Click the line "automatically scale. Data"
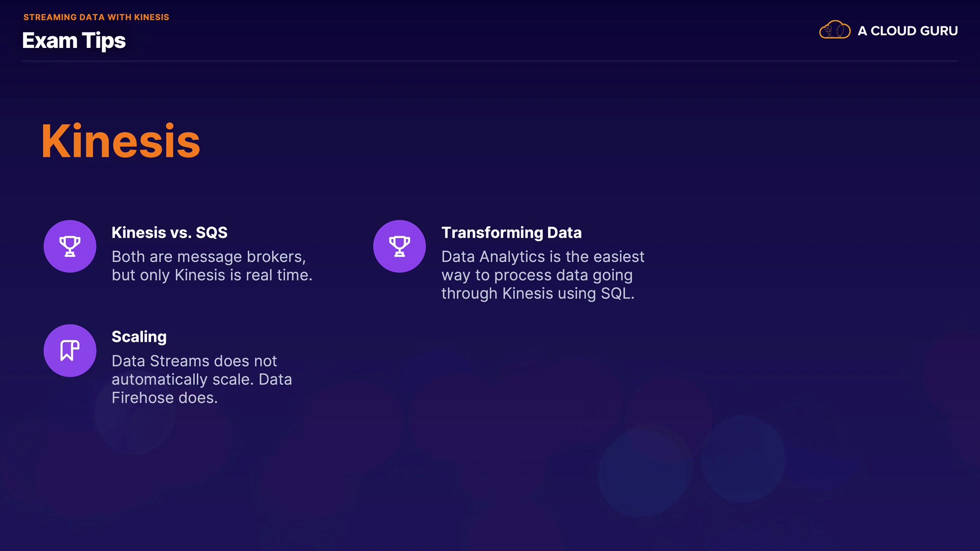This screenshot has width=980, height=551. [202, 380]
